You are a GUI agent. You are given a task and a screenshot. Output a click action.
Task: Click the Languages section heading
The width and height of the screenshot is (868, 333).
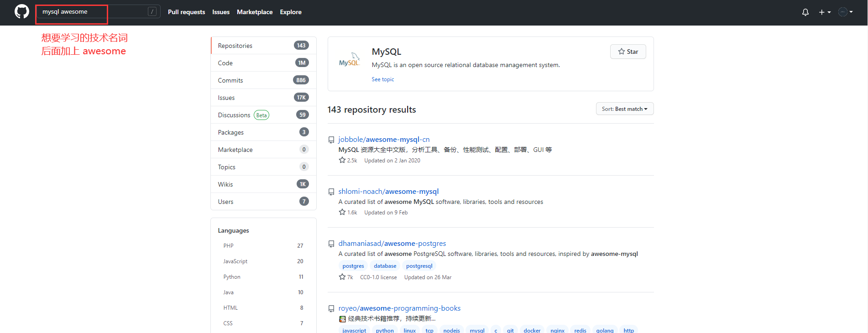pyautogui.click(x=233, y=231)
